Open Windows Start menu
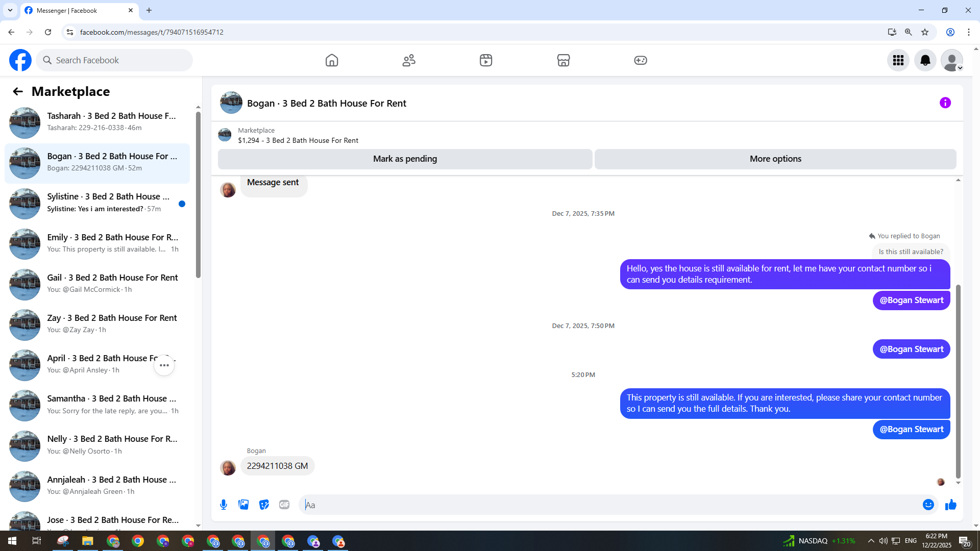The width and height of the screenshot is (980, 551). (12, 541)
